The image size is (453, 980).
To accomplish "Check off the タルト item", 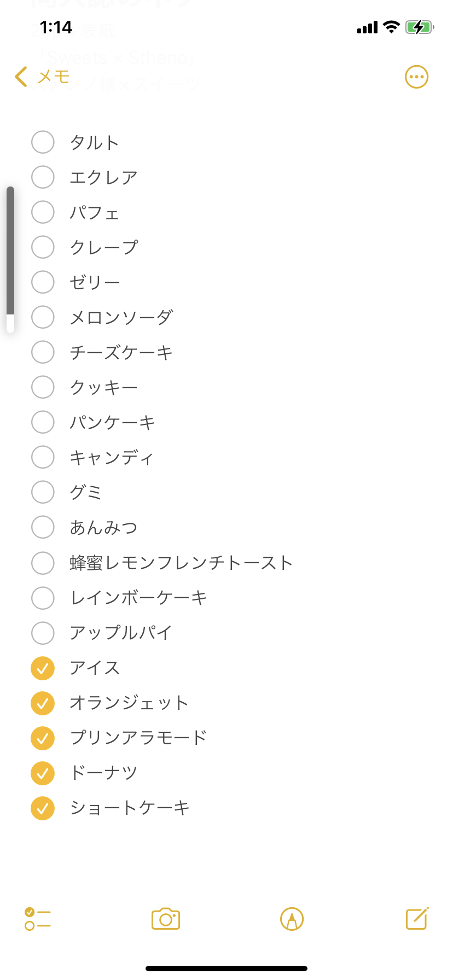I will [43, 142].
